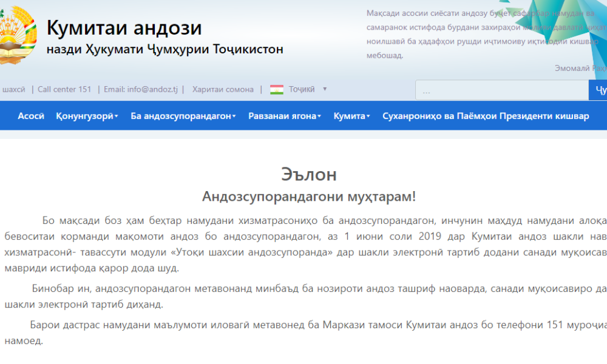Click the шахсӣ link in top bar
Screen dimensions: 607x364
[13, 89]
